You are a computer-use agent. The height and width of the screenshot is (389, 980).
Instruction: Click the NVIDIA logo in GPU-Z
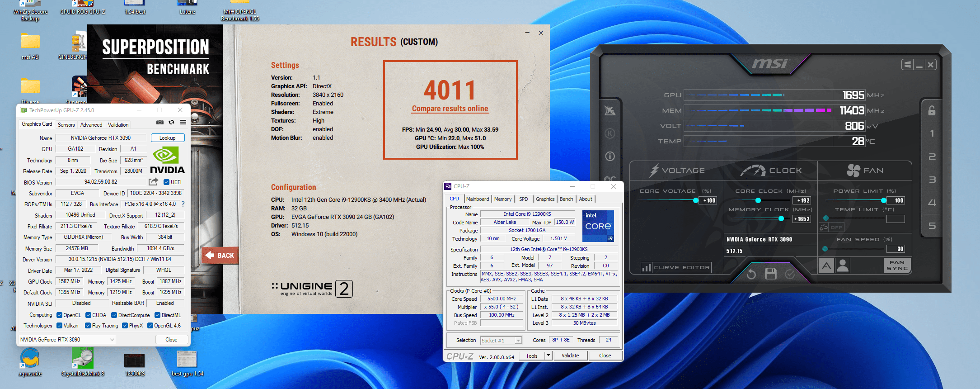(167, 160)
